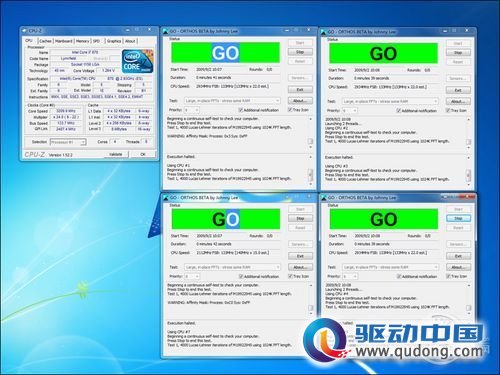Open About in the bottom-right ORTHOS window
The height and width of the screenshot is (375, 500).
pyautogui.click(x=458, y=267)
